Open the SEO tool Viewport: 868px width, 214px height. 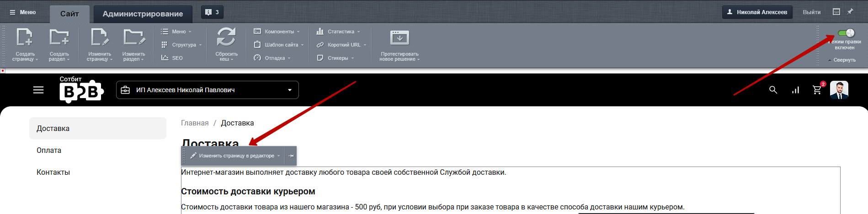click(172, 58)
